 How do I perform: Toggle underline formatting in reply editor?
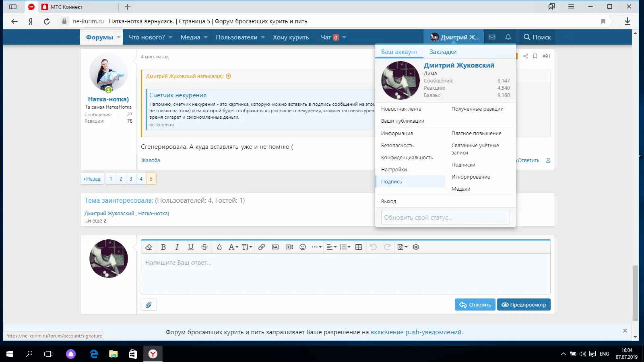pyautogui.click(x=191, y=247)
